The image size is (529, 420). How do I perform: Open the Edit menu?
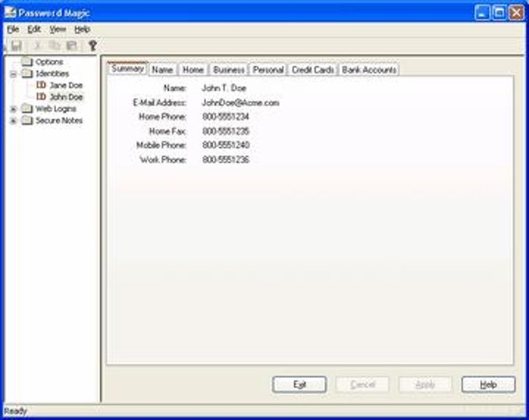pos(34,30)
